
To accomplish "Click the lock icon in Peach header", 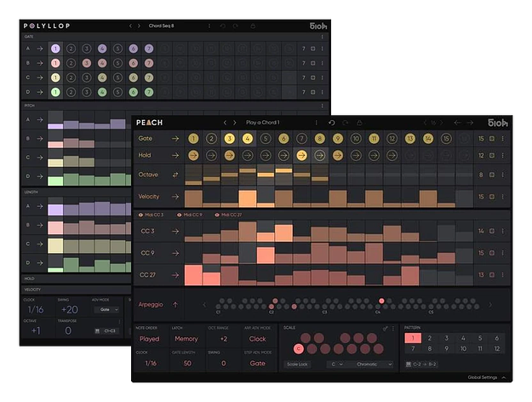I will (359, 123).
